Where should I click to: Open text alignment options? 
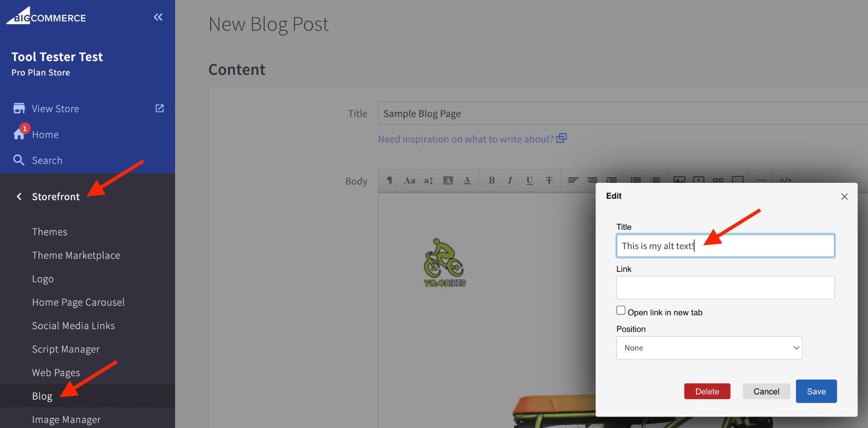pyautogui.click(x=573, y=181)
